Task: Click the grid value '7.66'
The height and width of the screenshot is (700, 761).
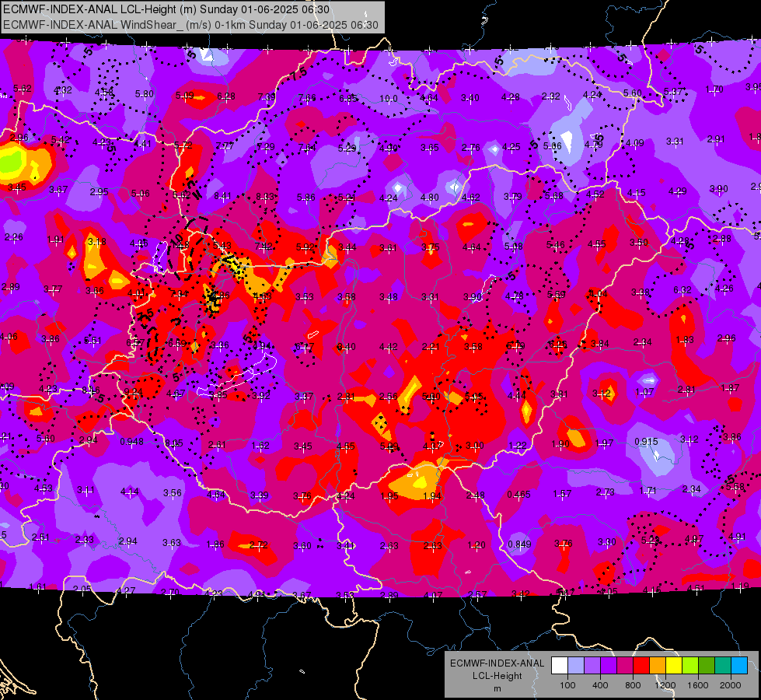Action: pos(307,98)
